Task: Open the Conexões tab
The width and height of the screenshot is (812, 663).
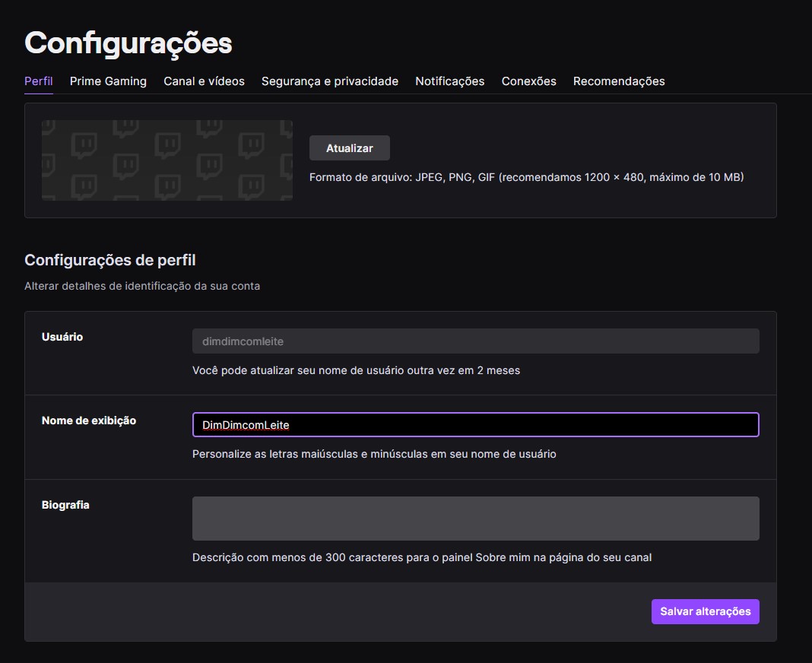Action: point(528,81)
